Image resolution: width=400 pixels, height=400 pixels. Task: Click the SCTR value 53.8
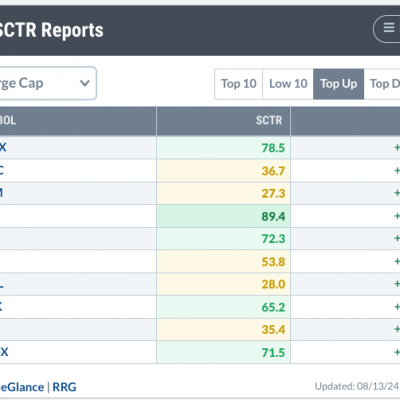click(x=273, y=262)
